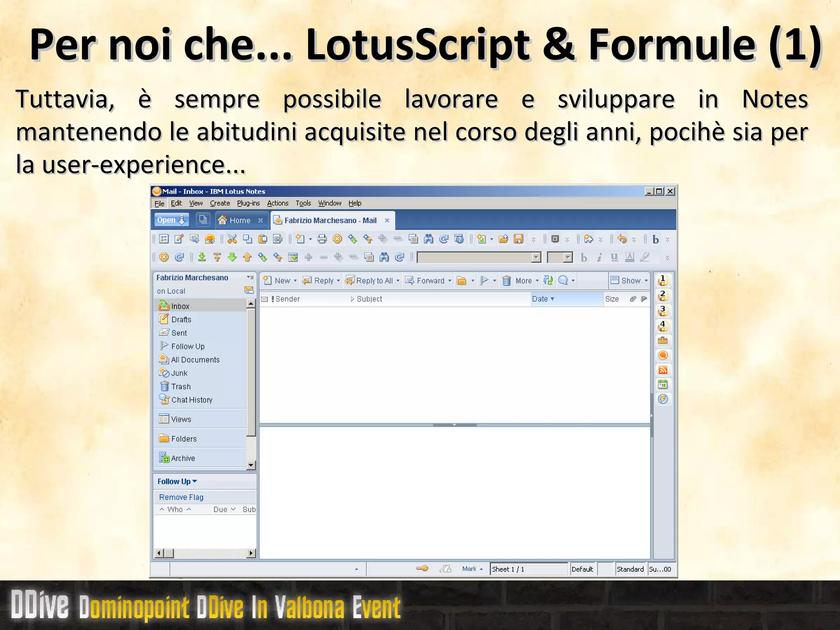This screenshot has width=840, height=630.
Task: Click the Edit Document pencil icon
Action: pyautogui.click(x=179, y=239)
